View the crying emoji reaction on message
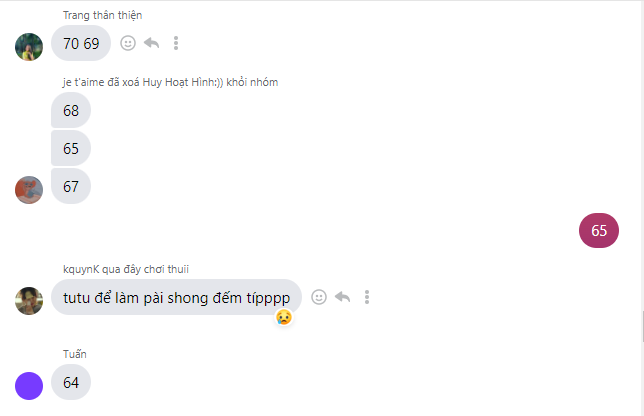The height and width of the screenshot is (416, 644). click(x=284, y=317)
